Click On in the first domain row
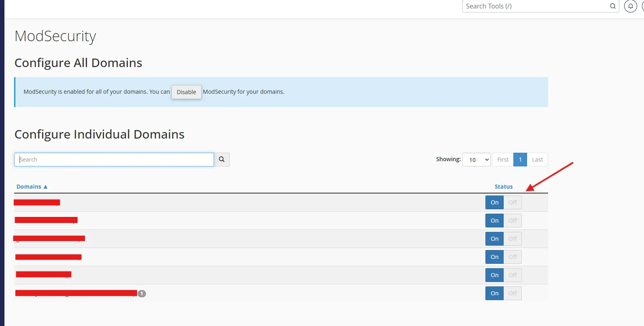 [494, 202]
